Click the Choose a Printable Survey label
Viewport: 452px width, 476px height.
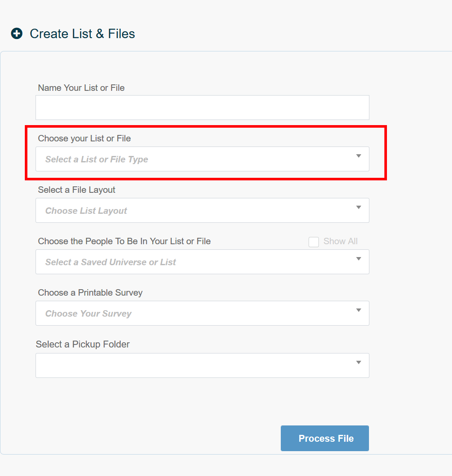90,292
